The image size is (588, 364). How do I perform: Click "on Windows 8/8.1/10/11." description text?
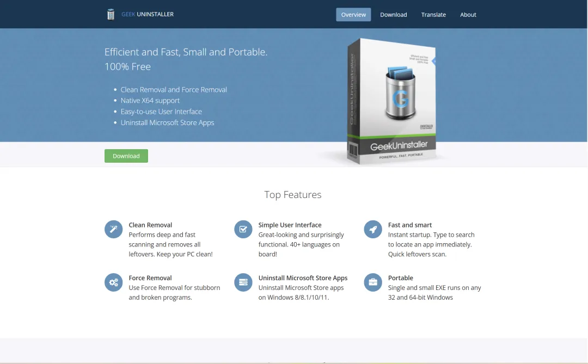pos(293,297)
